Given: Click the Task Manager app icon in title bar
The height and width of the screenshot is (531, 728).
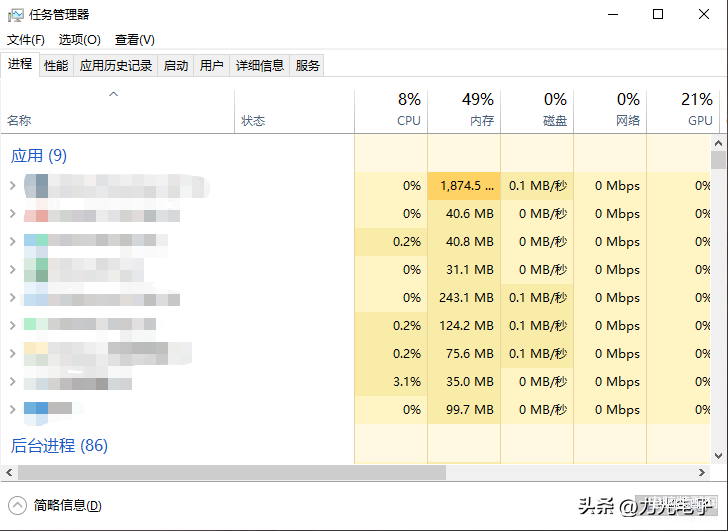Looking at the screenshot, I should [15, 14].
